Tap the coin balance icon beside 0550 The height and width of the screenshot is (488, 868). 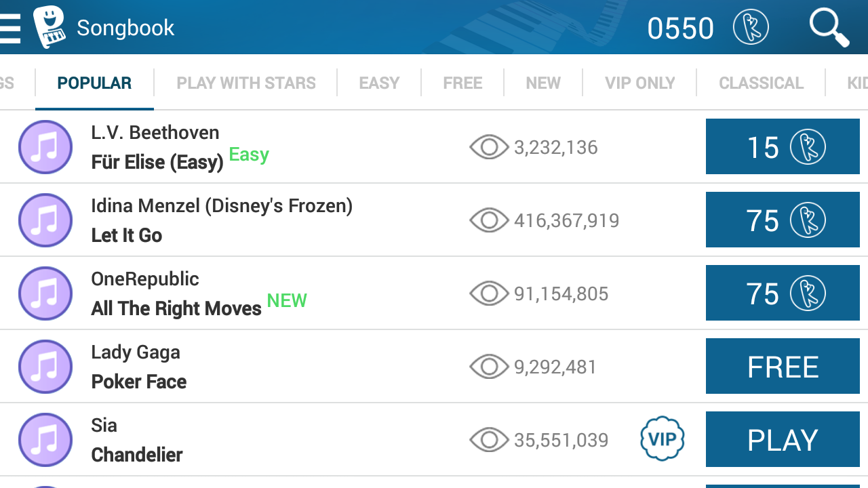click(x=751, y=28)
